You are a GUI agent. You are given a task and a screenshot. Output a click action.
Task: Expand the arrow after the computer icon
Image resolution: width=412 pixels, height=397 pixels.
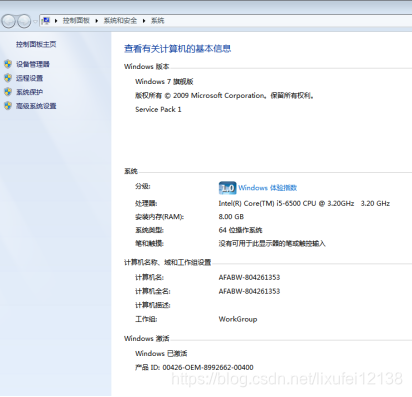56,21
